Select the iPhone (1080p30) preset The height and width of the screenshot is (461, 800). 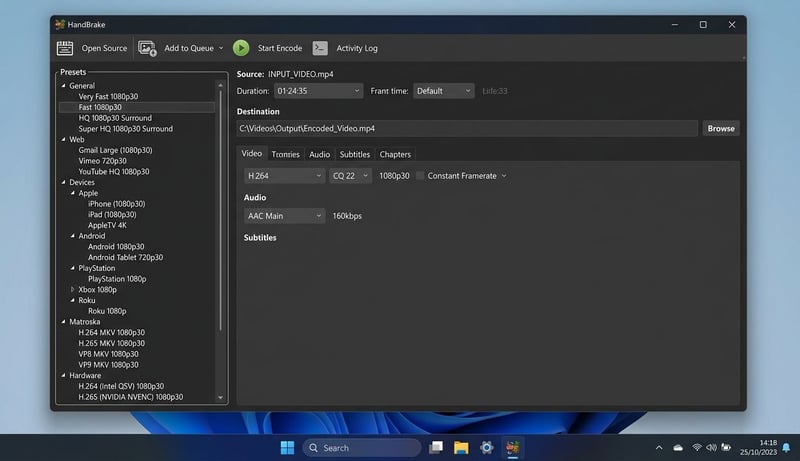pyautogui.click(x=116, y=203)
